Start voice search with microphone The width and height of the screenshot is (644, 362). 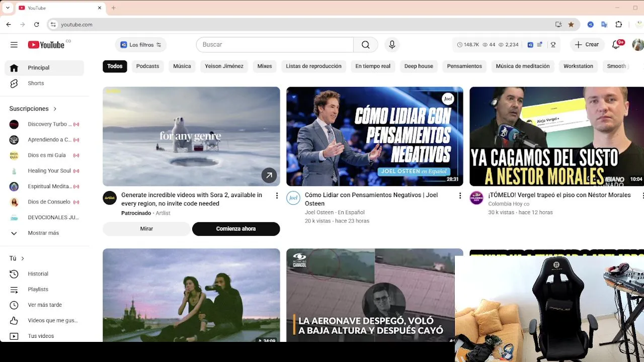(x=392, y=45)
